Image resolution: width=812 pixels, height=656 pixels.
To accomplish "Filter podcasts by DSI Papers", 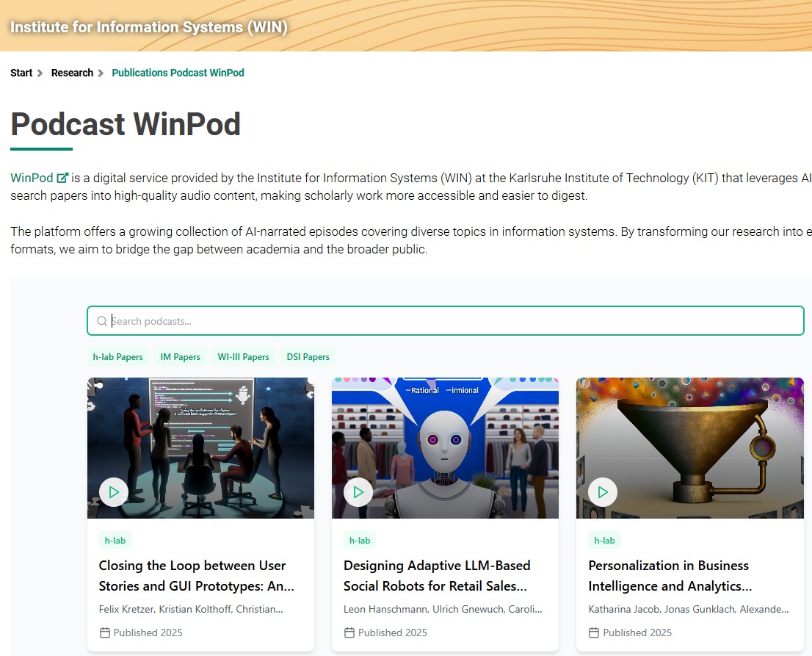I will [308, 357].
